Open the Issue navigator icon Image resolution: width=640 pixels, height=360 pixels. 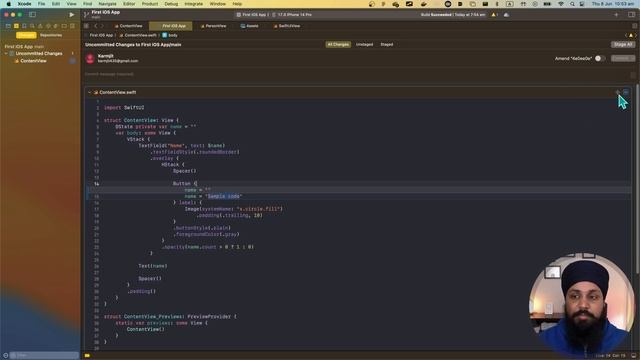[x=40, y=26]
